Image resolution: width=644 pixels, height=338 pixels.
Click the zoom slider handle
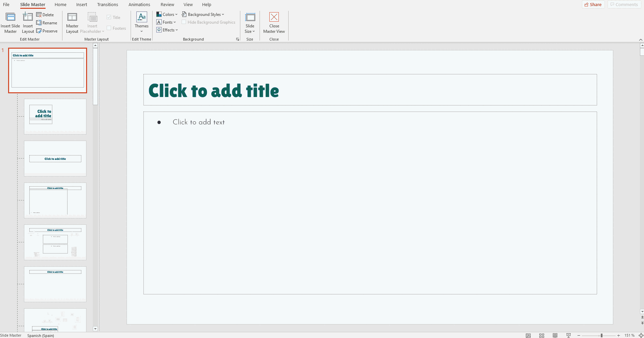[601, 335]
